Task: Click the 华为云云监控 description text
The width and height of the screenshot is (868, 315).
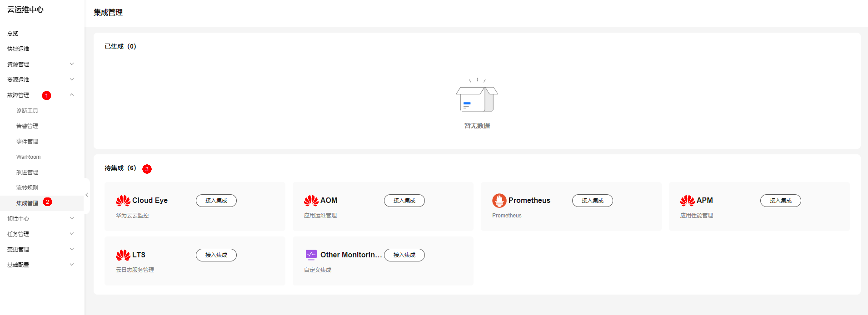Action: pyautogui.click(x=132, y=216)
